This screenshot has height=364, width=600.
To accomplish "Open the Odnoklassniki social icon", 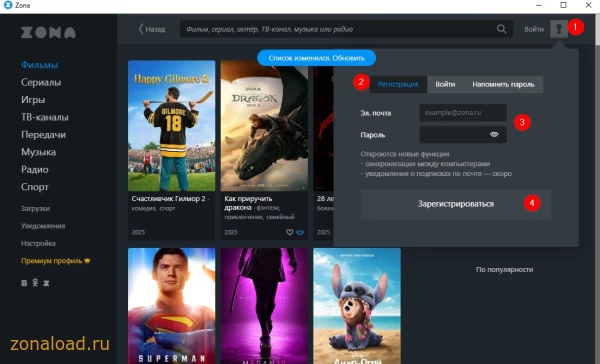I will click(x=35, y=283).
